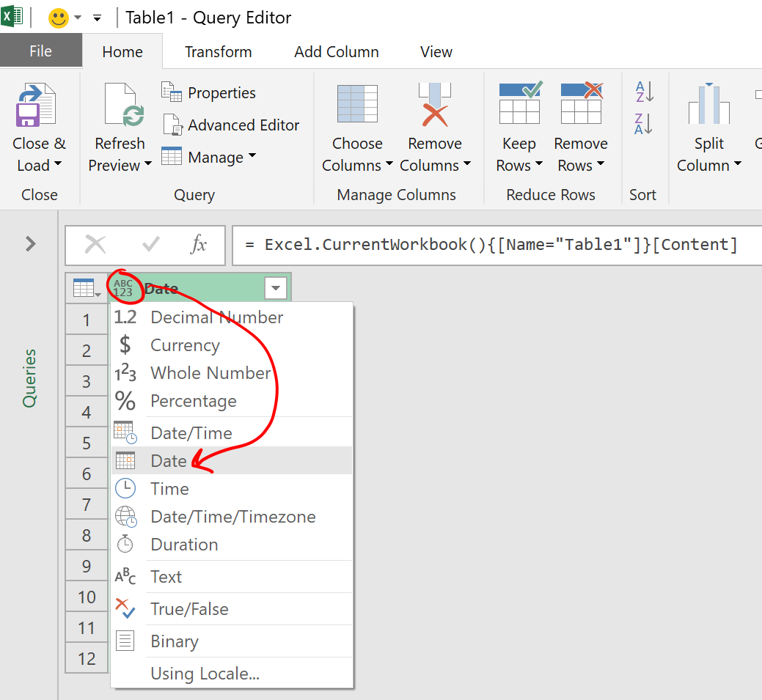The width and height of the screenshot is (762, 700).
Task: Expand the Queries pane
Action: (31, 244)
